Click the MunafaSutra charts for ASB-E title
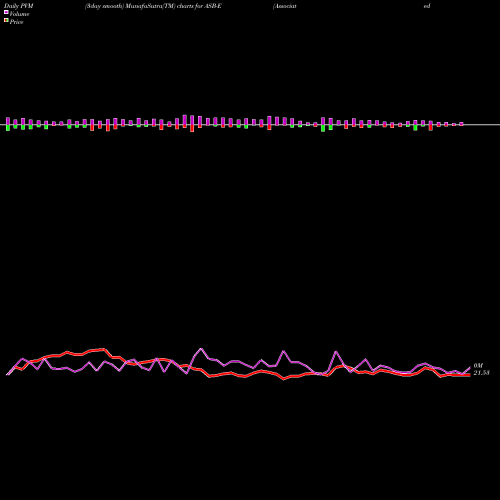The width and height of the screenshot is (500, 500). coord(153,6)
